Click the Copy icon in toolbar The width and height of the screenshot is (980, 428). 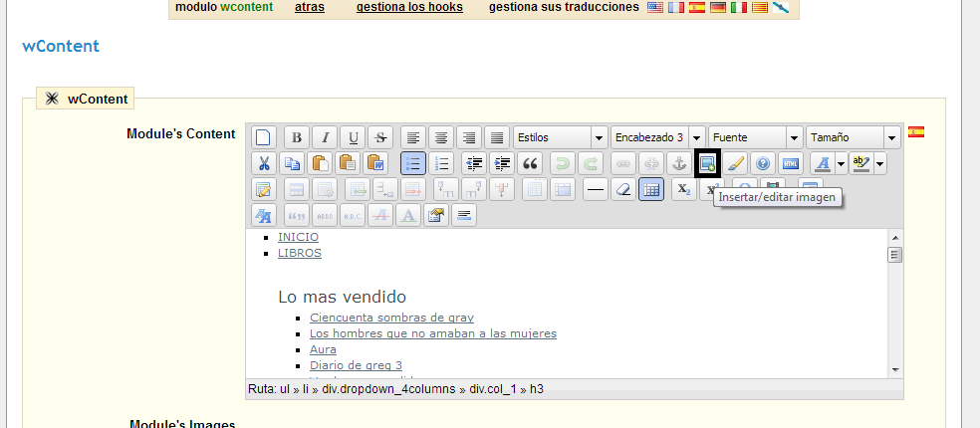tap(292, 163)
